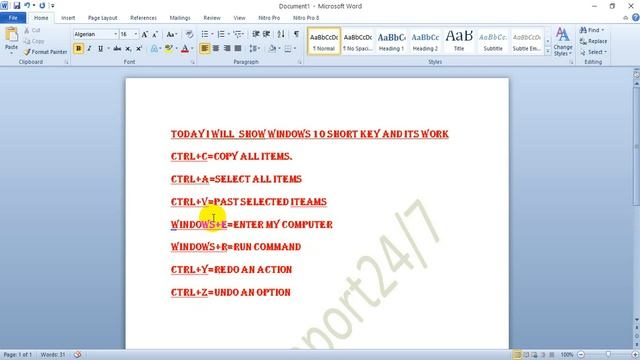Screen dimensions: 640x360
Task: Click the Shading paint bucket icon
Action: (x=272, y=49)
